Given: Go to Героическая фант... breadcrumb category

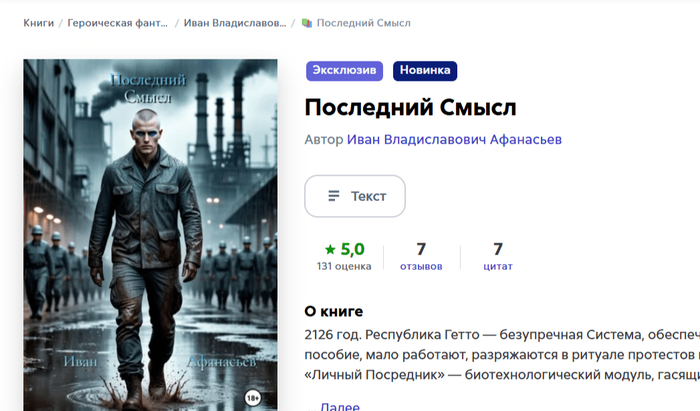Looking at the screenshot, I should click(117, 23).
